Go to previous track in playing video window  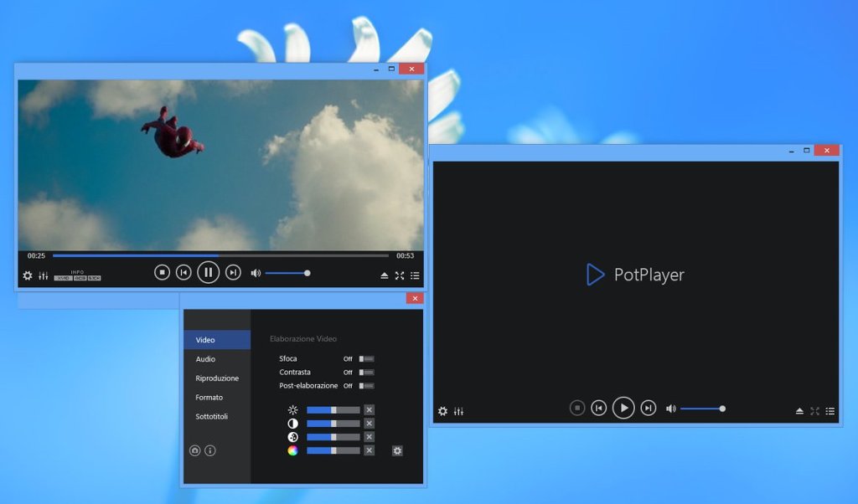click(183, 272)
